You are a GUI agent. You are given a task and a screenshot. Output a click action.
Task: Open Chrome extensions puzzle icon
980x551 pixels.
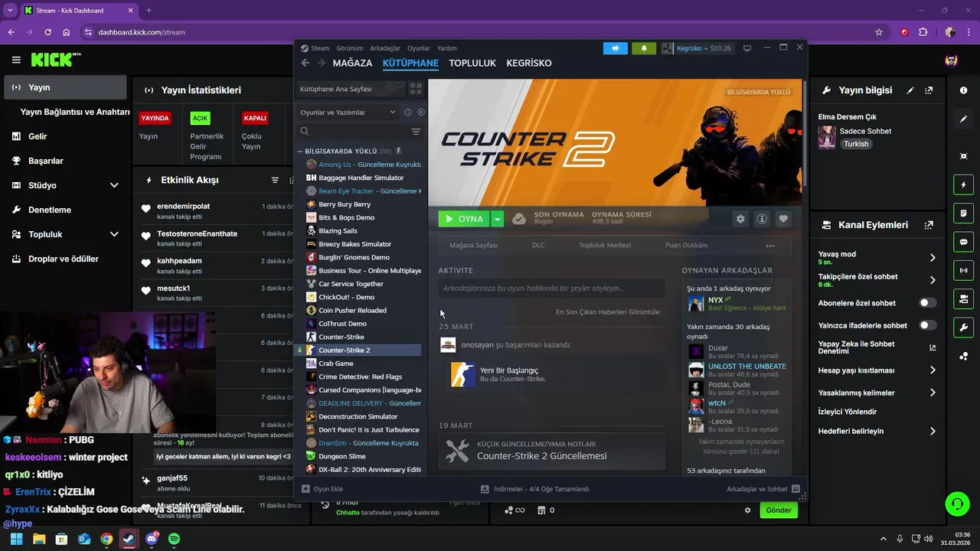point(923,32)
